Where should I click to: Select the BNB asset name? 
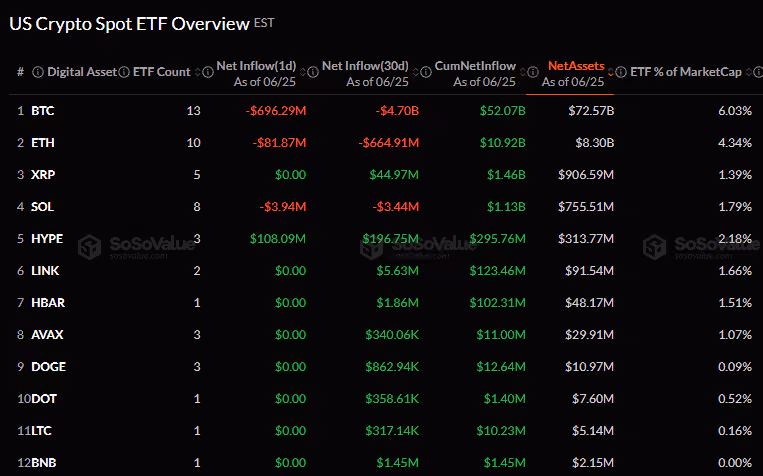coord(44,463)
